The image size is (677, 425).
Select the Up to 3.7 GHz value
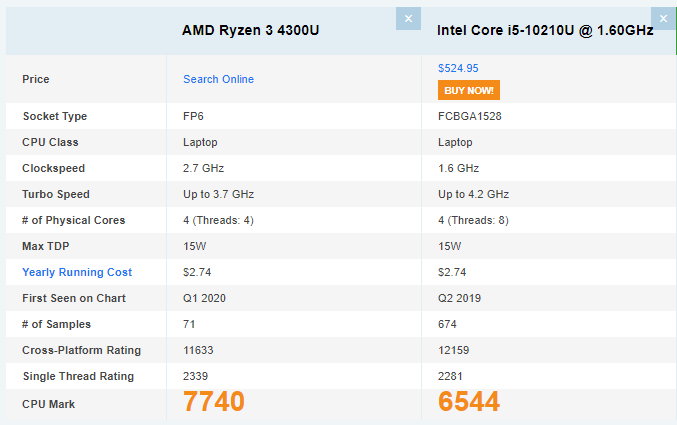pyautogui.click(x=218, y=194)
